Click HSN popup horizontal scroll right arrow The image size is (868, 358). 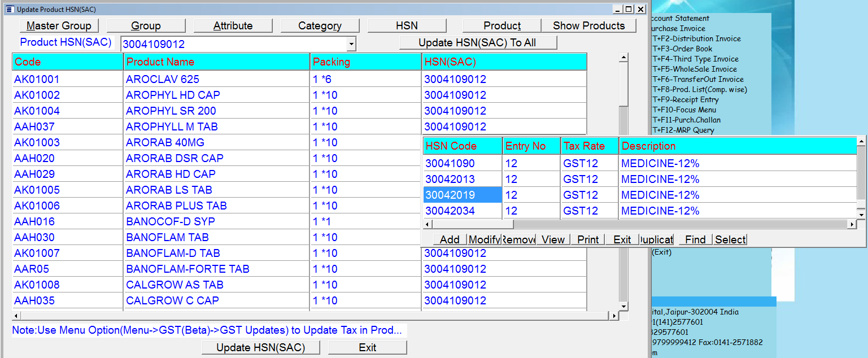click(x=852, y=224)
